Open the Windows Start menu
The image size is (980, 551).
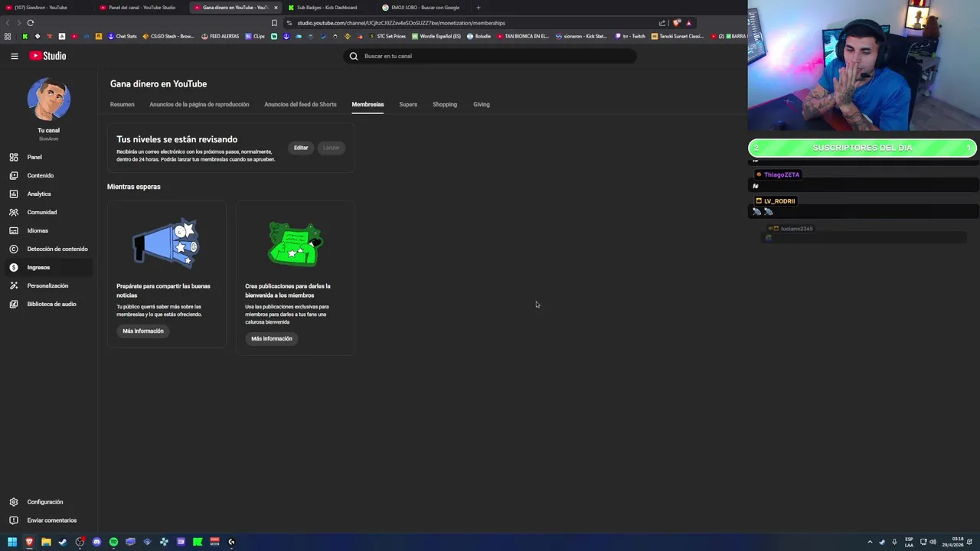pos(12,542)
